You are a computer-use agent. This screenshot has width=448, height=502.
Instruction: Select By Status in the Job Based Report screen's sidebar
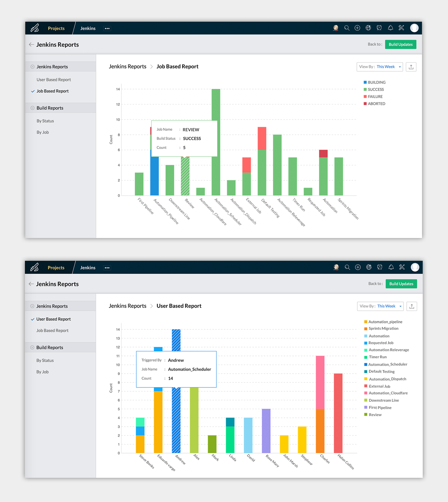[x=45, y=121]
